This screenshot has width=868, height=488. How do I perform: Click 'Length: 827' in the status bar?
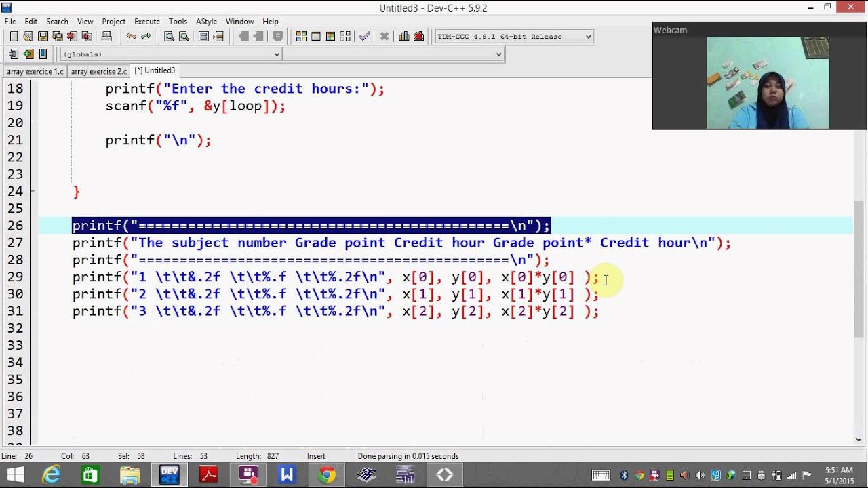click(257, 456)
